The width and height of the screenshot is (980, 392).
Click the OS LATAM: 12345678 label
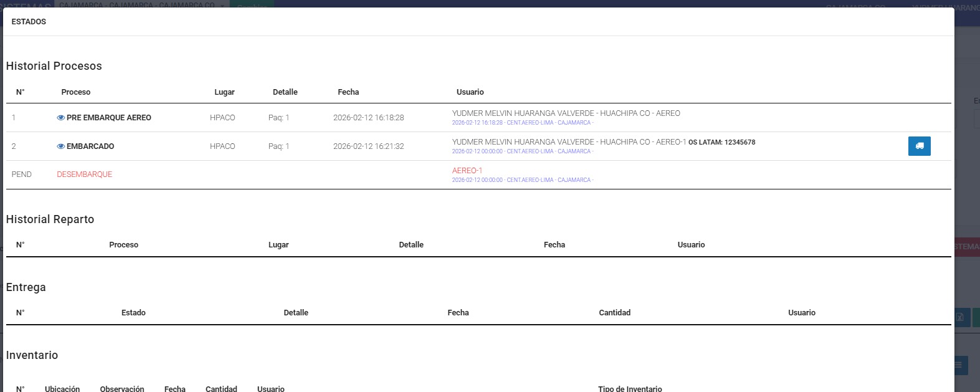pos(721,142)
